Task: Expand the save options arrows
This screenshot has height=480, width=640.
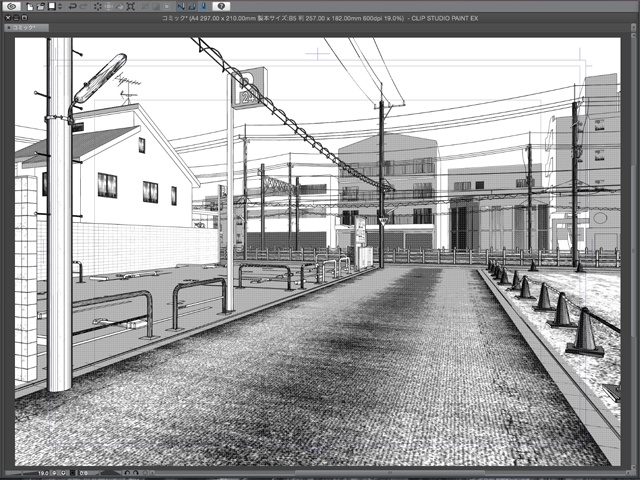Action: (x=60, y=7)
